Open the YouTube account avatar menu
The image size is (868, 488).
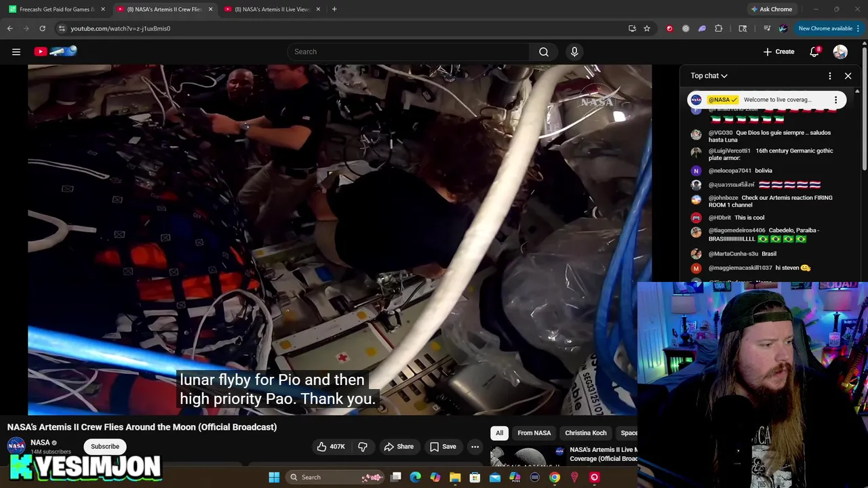pos(840,52)
